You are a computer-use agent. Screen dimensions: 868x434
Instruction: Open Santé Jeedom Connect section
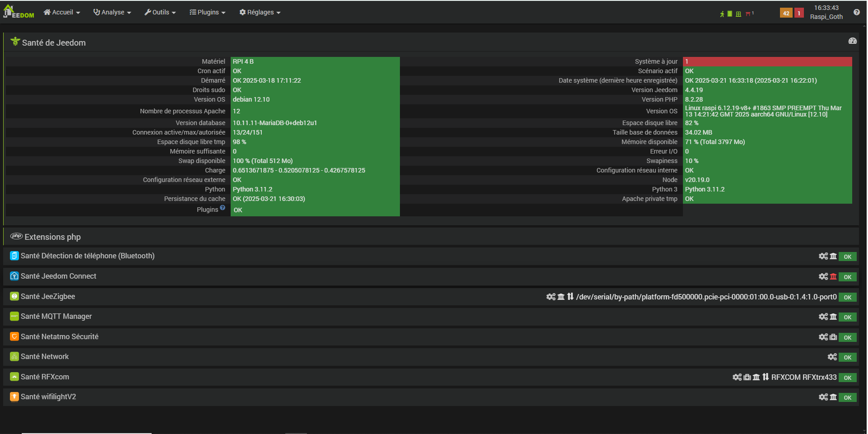click(58, 276)
